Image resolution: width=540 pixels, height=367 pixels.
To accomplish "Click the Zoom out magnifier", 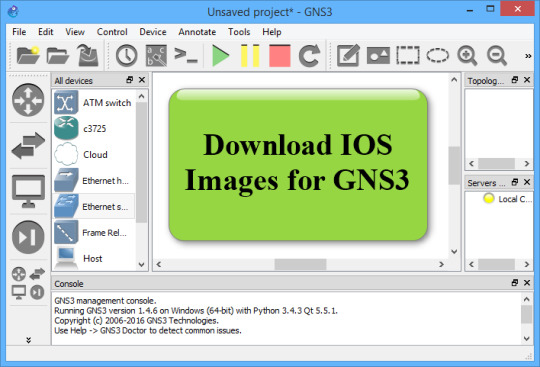I will pyautogui.click(x=497, y=56).
